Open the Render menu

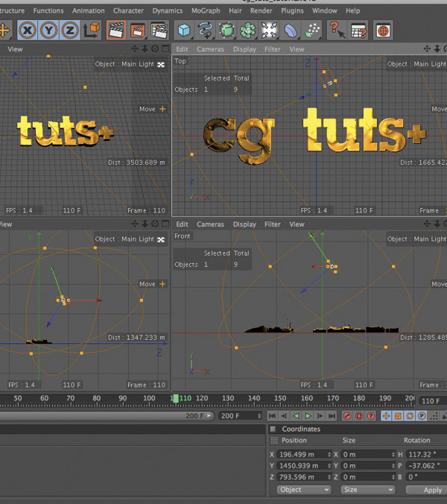(261, 10)
